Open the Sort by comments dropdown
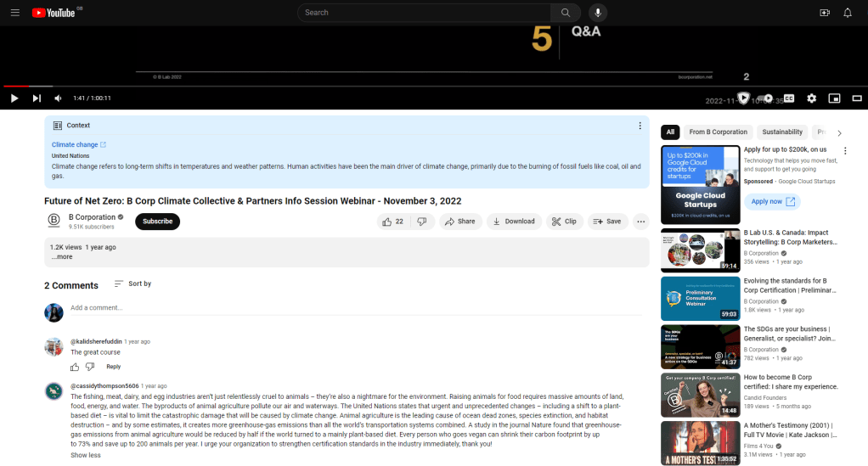868x466 pixels. 132,284
